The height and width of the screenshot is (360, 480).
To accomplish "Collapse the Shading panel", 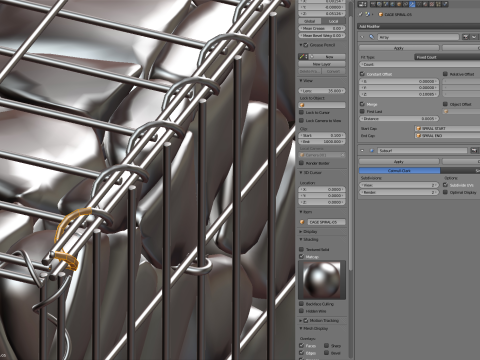I will pyautogui.click(x=301, y=240).
